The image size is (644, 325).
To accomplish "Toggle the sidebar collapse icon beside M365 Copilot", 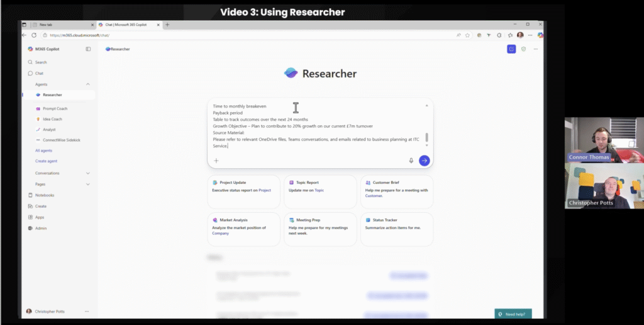I will [88, 49].
